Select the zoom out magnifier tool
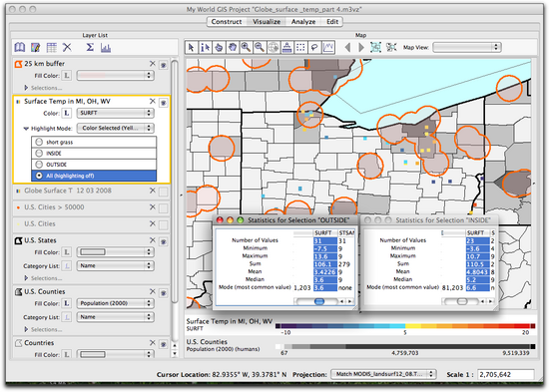Screen dimensions: 549x392 (x=260, y=47)
